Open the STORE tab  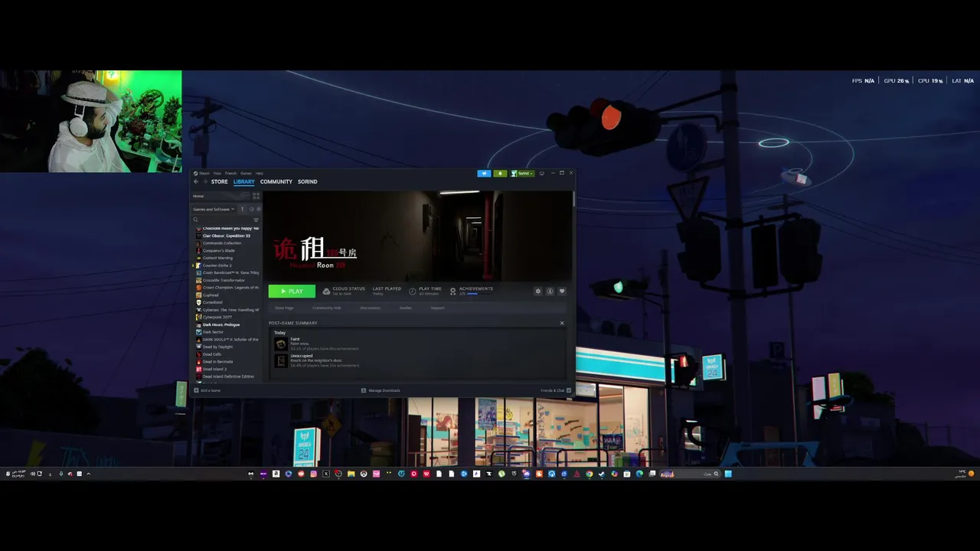220,181
